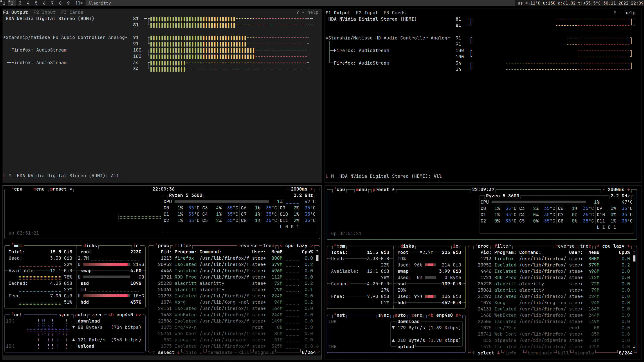Click 'filter' in the left proc panel
Screen dimensions: 644x362
(x=183, y=246)
